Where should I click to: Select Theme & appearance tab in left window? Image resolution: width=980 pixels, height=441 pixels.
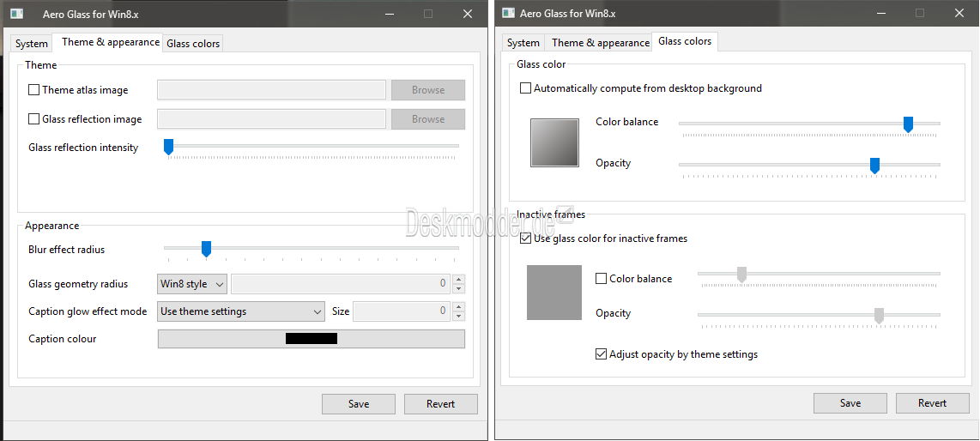pos(110,42)
